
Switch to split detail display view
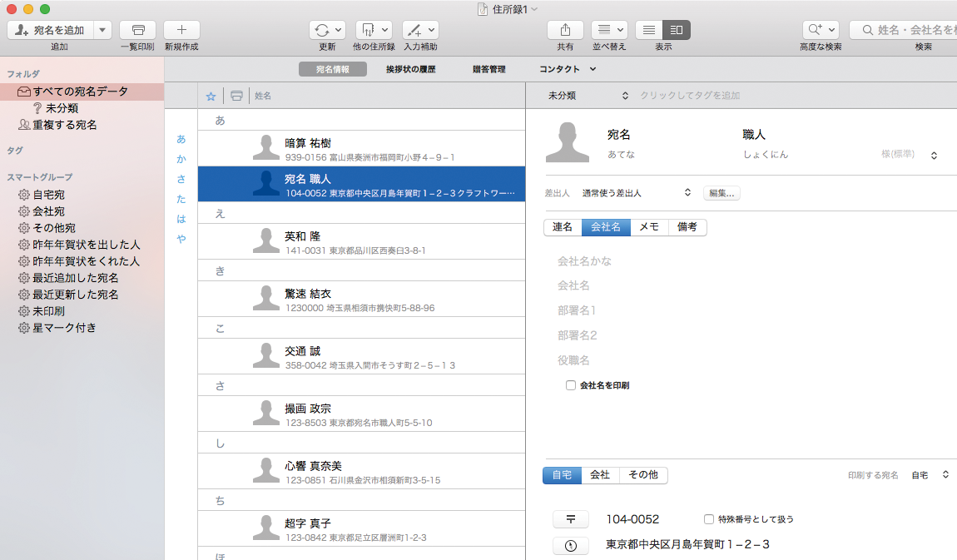[x=677, y=30]
